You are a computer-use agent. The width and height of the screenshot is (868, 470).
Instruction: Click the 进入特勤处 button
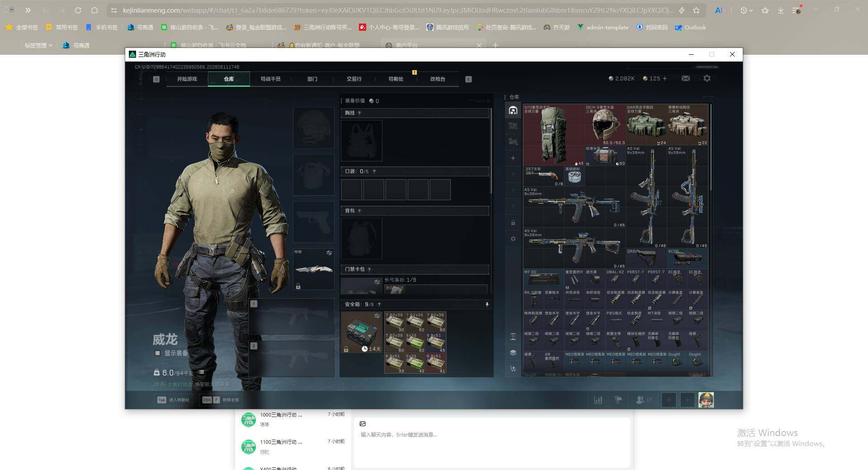pos(174,400)
